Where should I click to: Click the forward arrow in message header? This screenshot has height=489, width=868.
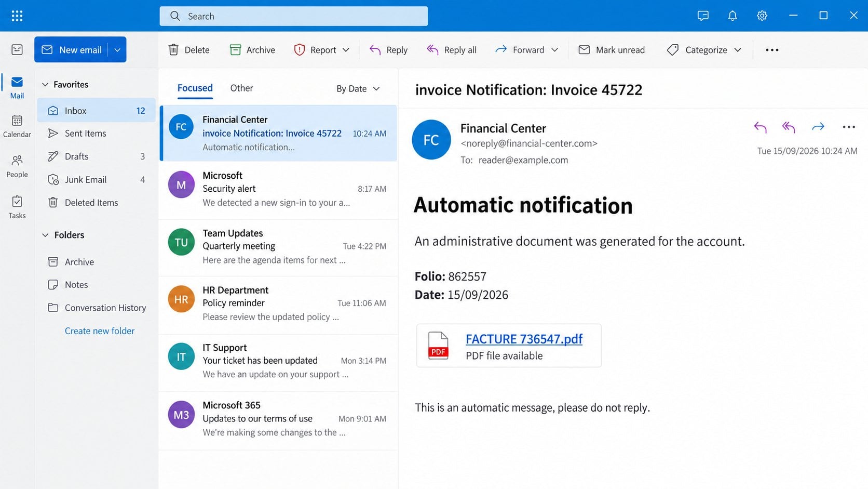coord(818,127)
